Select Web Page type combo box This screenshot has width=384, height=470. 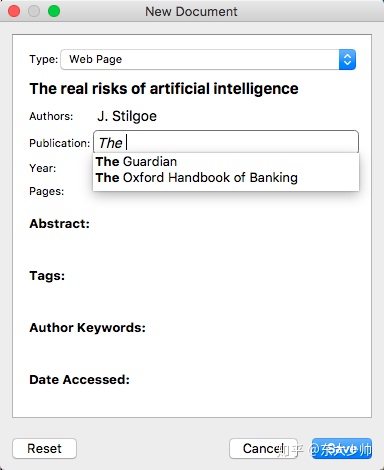pos(208,60)
